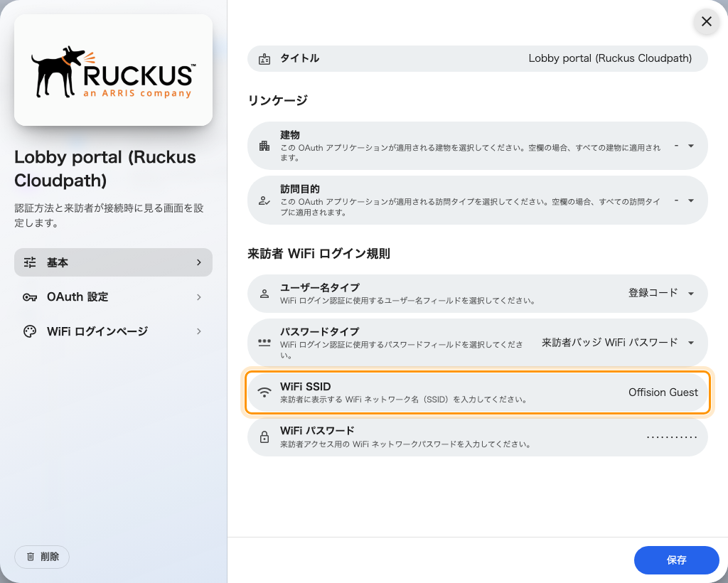Image resolution: width=728 pixels, height=583 pixels.
Task: Click the title badge icon
Action: coord(264,58)
